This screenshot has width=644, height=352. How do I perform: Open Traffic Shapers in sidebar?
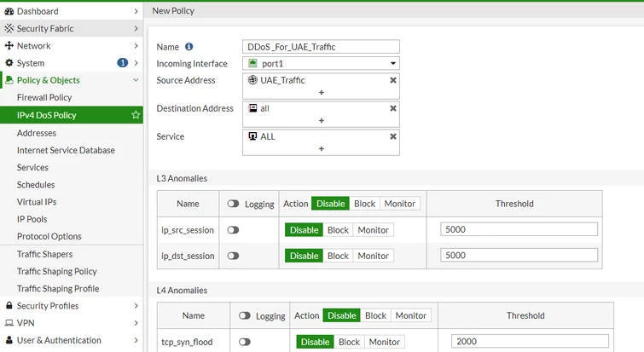click(x=44, y=254)
